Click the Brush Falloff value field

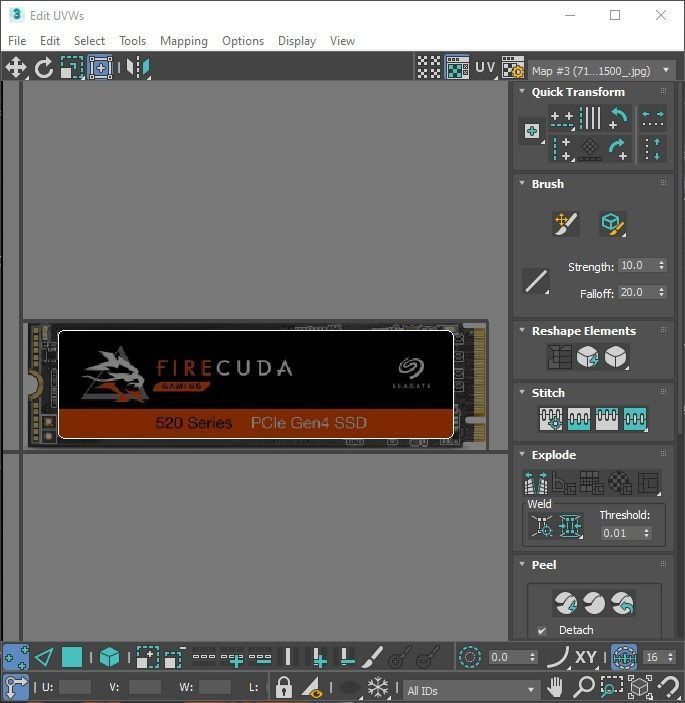[x=637, y=292]
